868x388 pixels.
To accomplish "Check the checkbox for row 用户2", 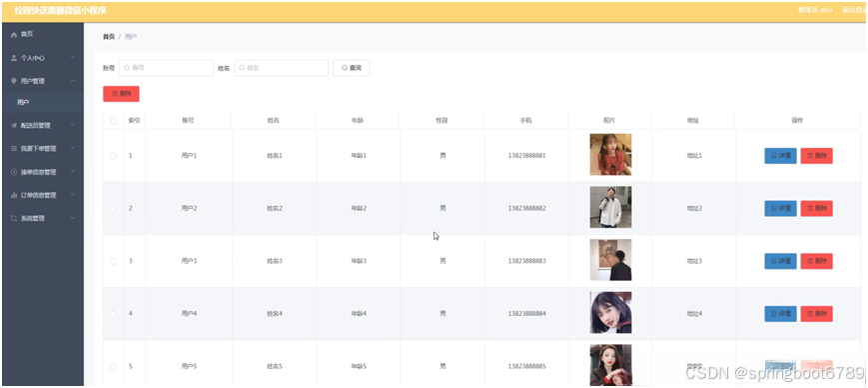I will point(114,208).
